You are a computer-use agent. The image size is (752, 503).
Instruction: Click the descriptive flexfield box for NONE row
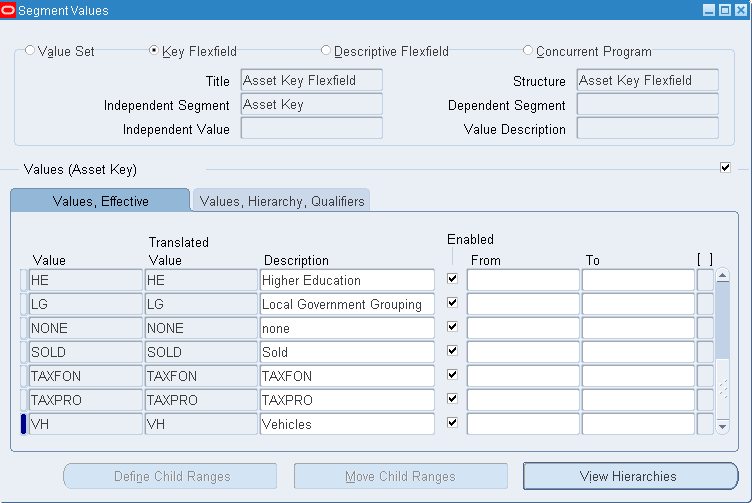(705, 328)
